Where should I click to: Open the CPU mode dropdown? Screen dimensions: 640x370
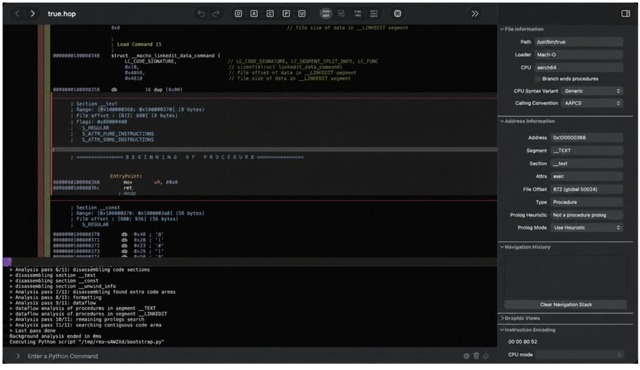click(580, 355)
